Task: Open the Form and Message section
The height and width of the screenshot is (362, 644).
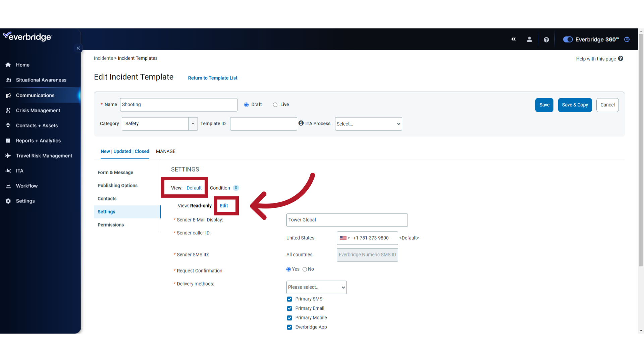Action: click(115, 172)
